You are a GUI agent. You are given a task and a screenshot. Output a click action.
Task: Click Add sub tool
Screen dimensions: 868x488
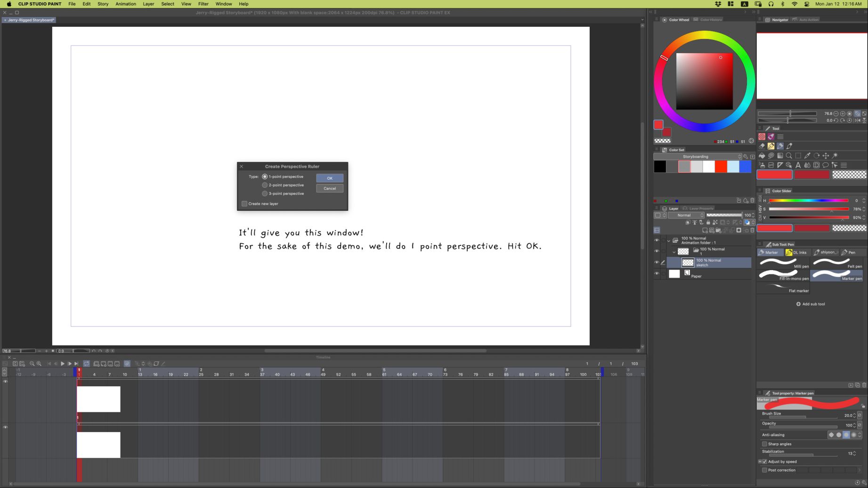pos(810,304)
